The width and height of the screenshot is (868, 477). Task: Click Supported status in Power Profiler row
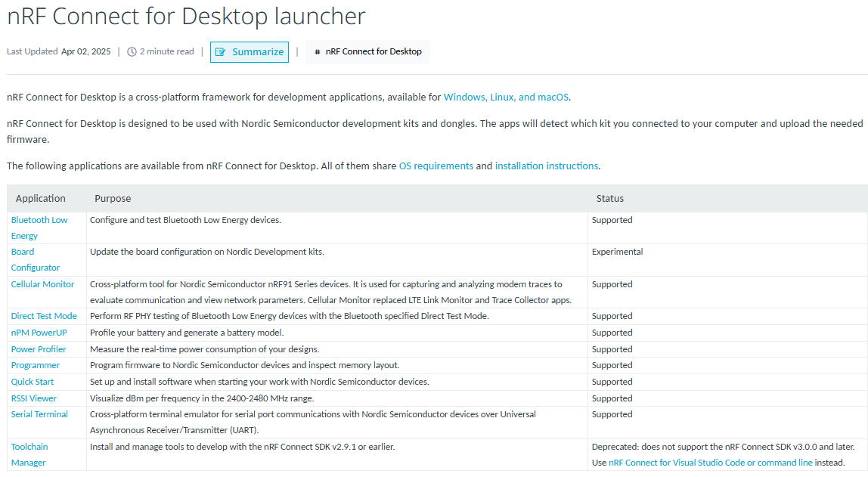click(x=612, y=349)
